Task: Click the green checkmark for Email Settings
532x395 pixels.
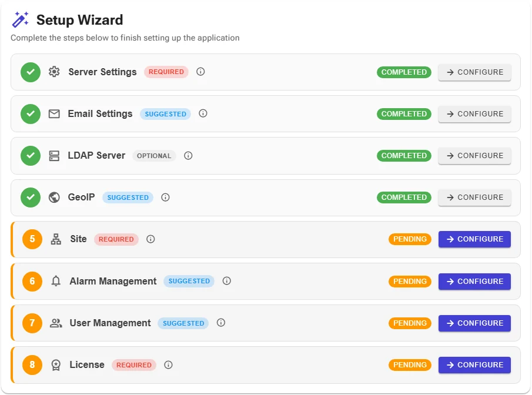Action: click(31, 113)
